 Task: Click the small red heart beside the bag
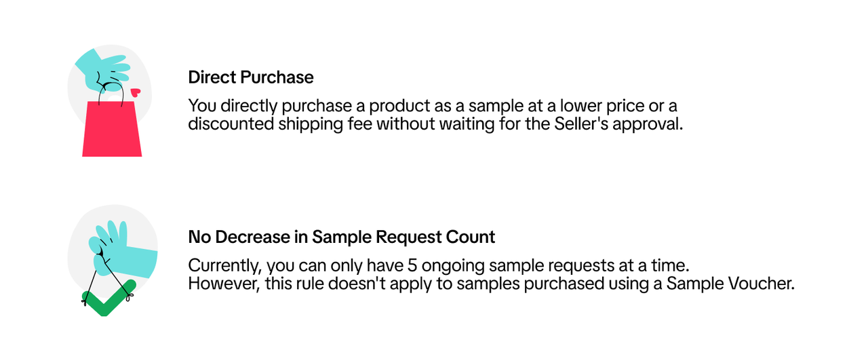click(135, 92)
